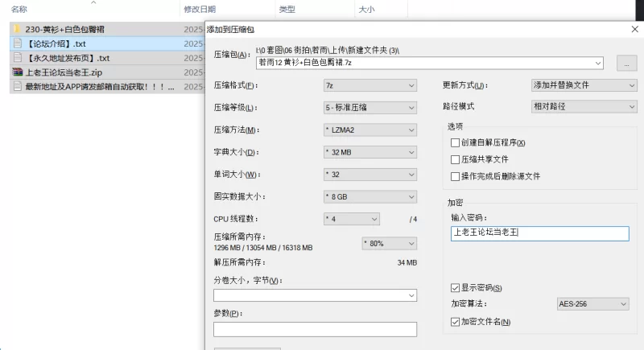Sort files by 修改日期 column header
Screen dimensions: 644x350
click(200, 9)
